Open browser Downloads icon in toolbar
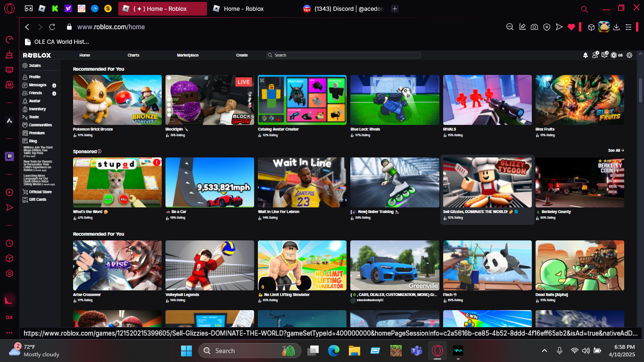Image resolution: width=644 pixels, height=362 pixels. coord(616,27)
